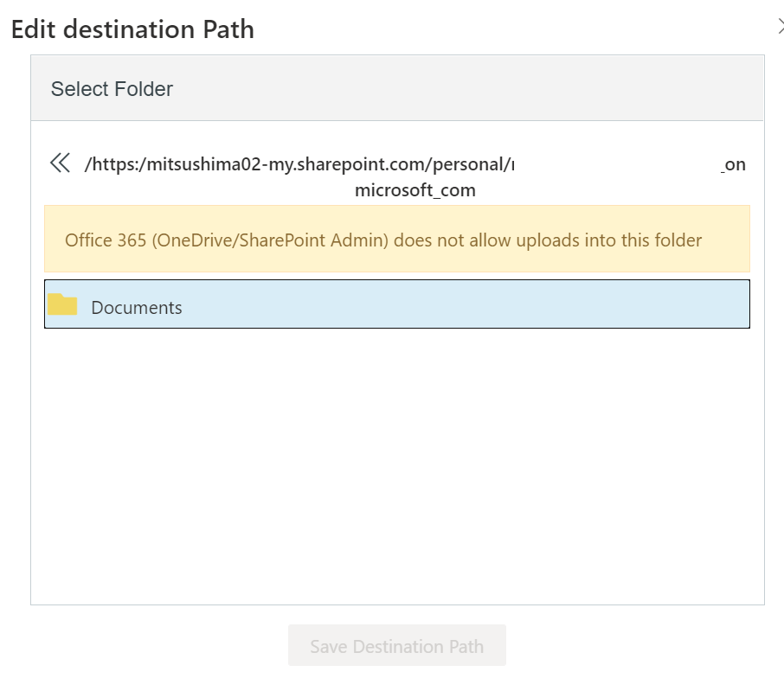Click the "_on" text ending the path line

point(734,164)
